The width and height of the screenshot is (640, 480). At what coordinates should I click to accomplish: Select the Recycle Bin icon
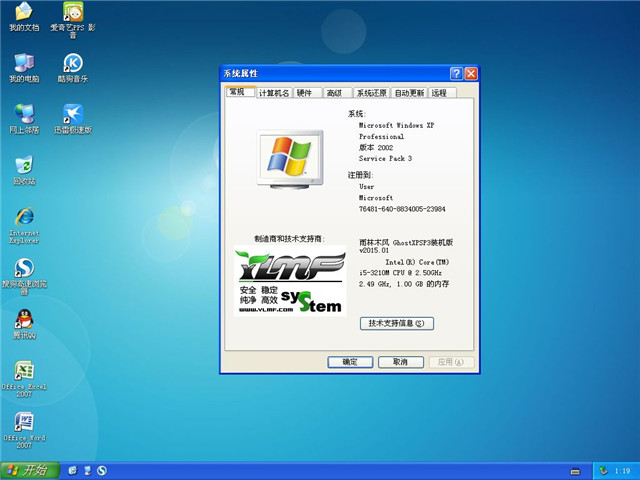pyautogui.click(x=24, y=171)
